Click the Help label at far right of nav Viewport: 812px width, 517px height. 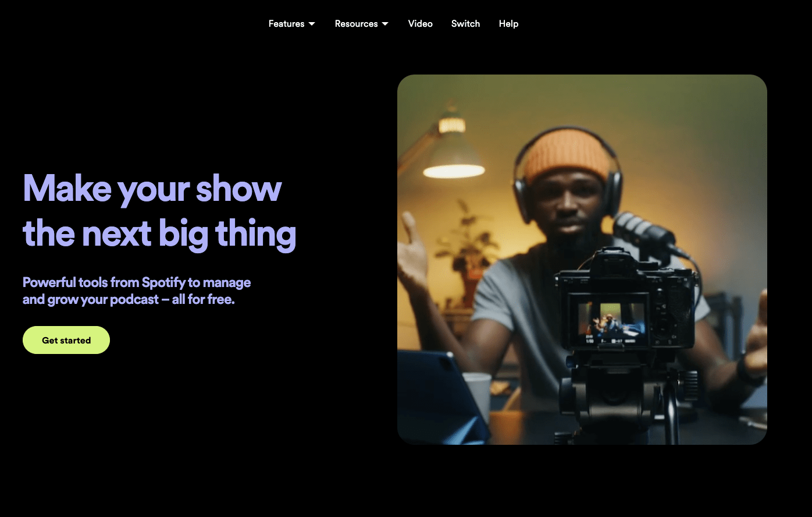coord(508,24)
